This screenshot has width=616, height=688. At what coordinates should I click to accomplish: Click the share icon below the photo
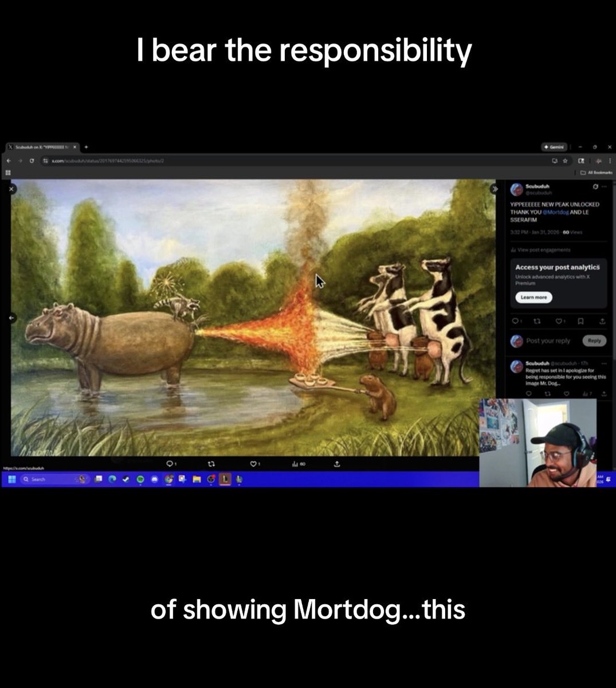(337, 463)
